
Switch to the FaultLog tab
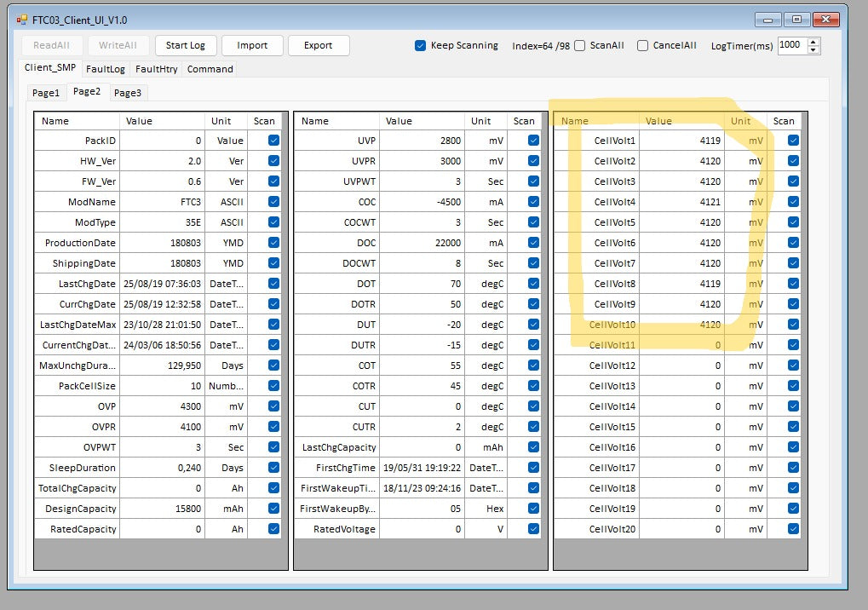[105, 69]
